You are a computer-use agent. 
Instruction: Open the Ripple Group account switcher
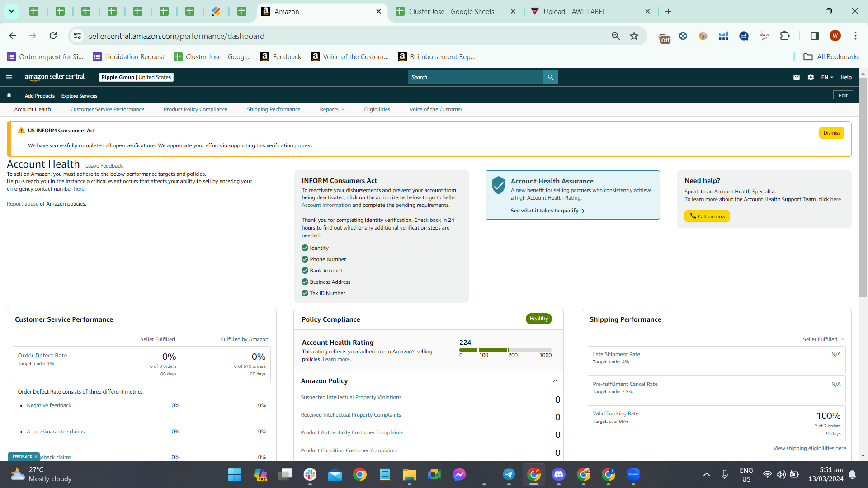136,77
